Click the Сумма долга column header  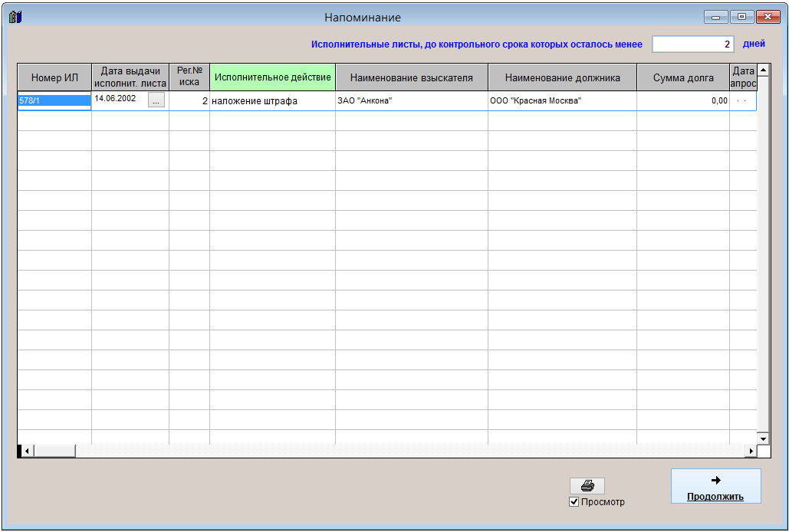point(682,77)
